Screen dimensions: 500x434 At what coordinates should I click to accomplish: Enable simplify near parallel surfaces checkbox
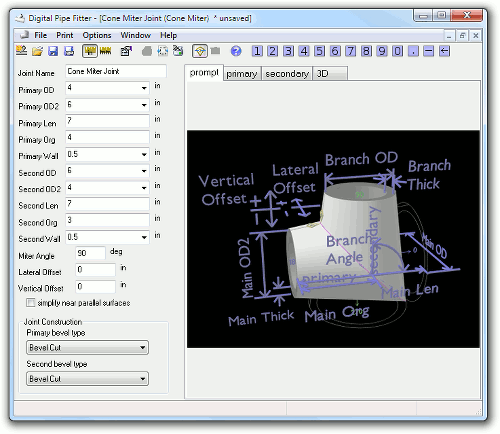click(31, 303)
